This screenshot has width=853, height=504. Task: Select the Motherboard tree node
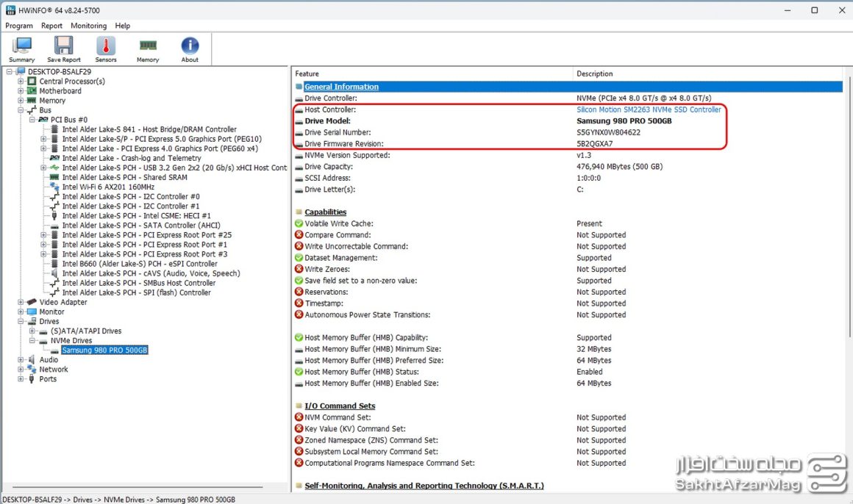60,91
